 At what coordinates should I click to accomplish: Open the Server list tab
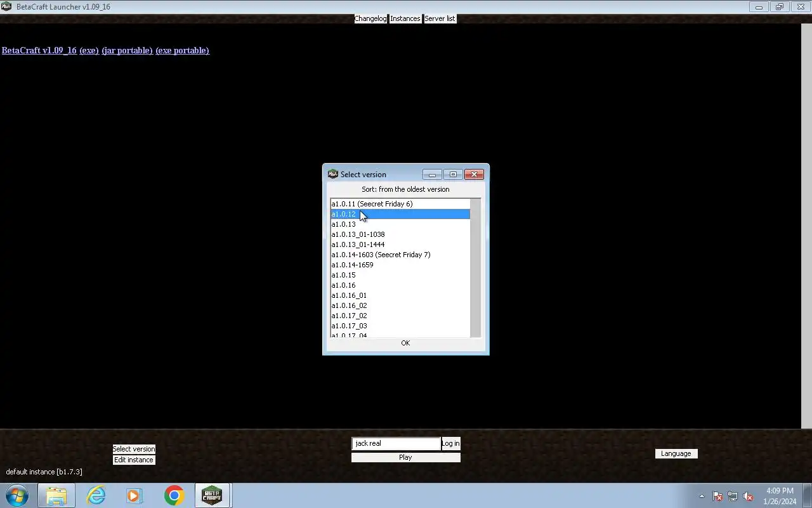(440, 18)
